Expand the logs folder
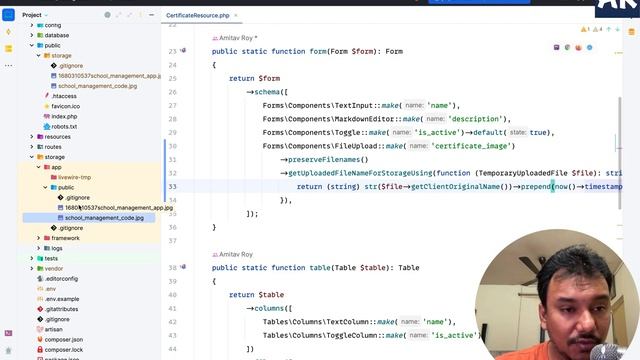 39,248
